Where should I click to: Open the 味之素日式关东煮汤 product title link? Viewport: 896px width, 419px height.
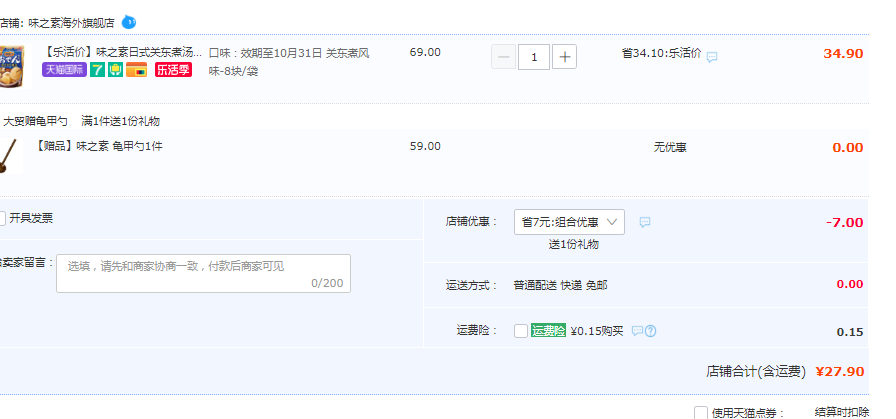122,53
